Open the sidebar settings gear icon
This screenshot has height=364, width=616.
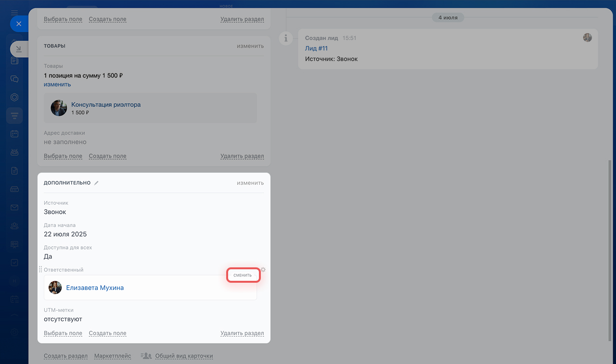tap(14, 332)
